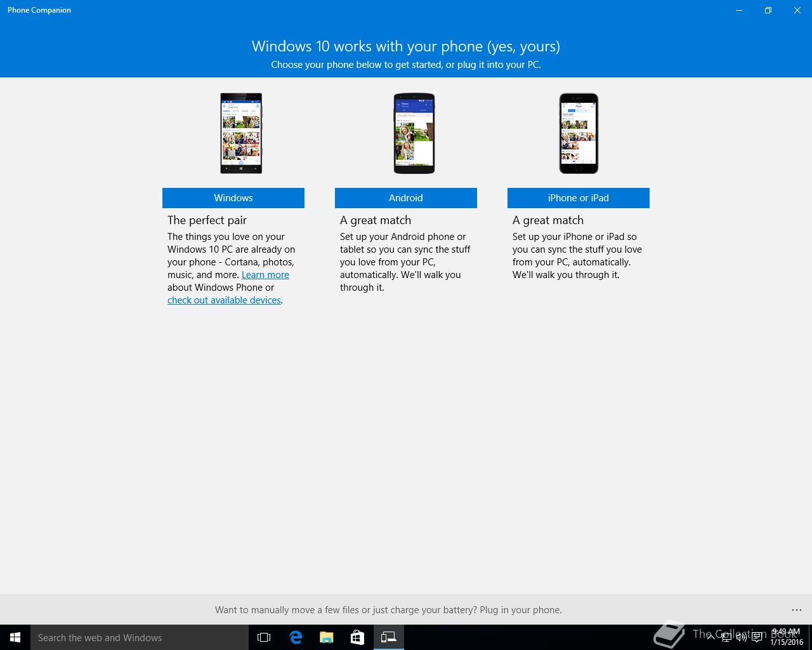The image size is (812, 650).
Task: Choose the Android button
Action: coord(406,198)
